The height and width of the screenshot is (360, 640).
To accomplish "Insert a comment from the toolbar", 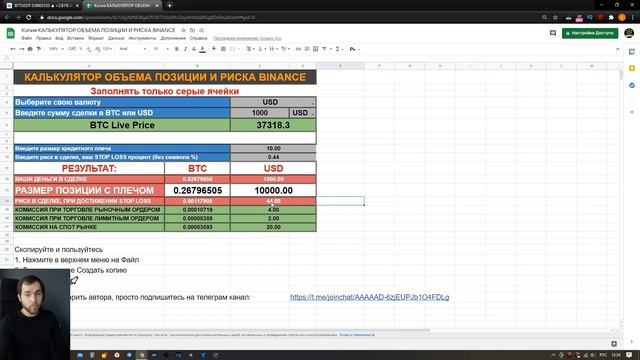I will point(307,49).
